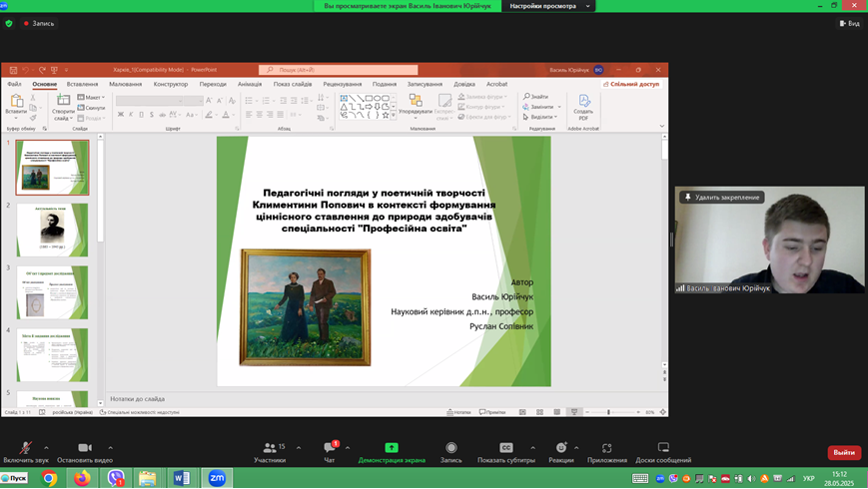Click the PowerPoint search box Пошук
868x489 pixels.
338,70
